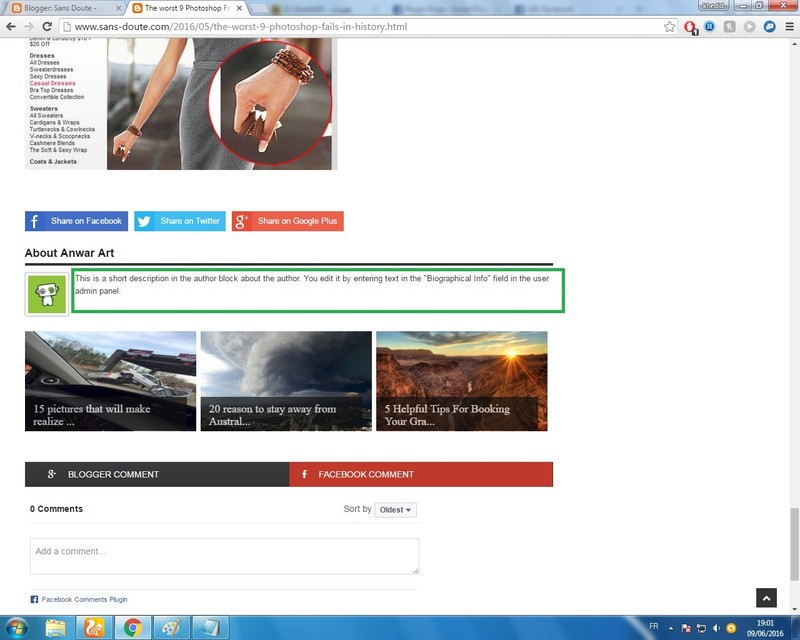Close the 'Blogger: Sans Doute' tab

click(118, 8)
